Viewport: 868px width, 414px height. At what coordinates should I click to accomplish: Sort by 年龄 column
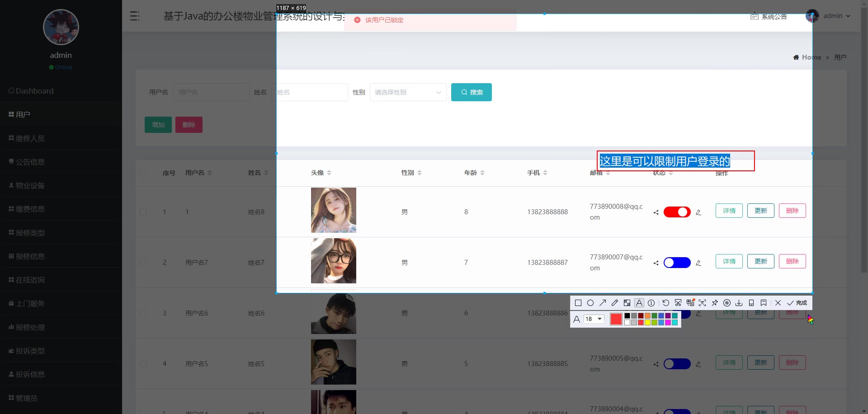pyautogui.click(x=482, y=173)
